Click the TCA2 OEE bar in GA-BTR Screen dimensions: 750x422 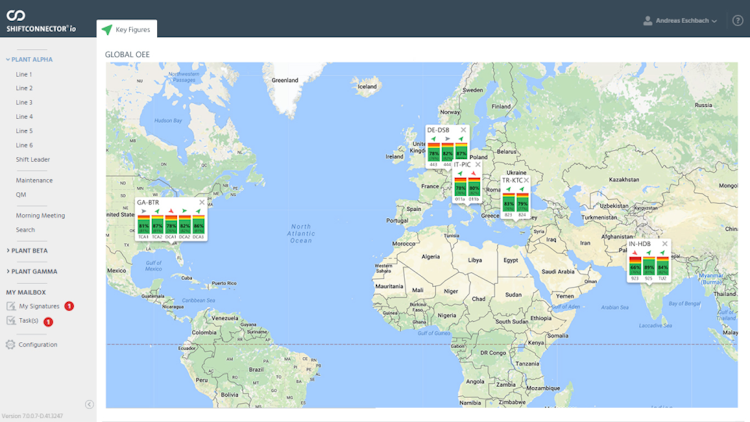click(x=157, y=224)
